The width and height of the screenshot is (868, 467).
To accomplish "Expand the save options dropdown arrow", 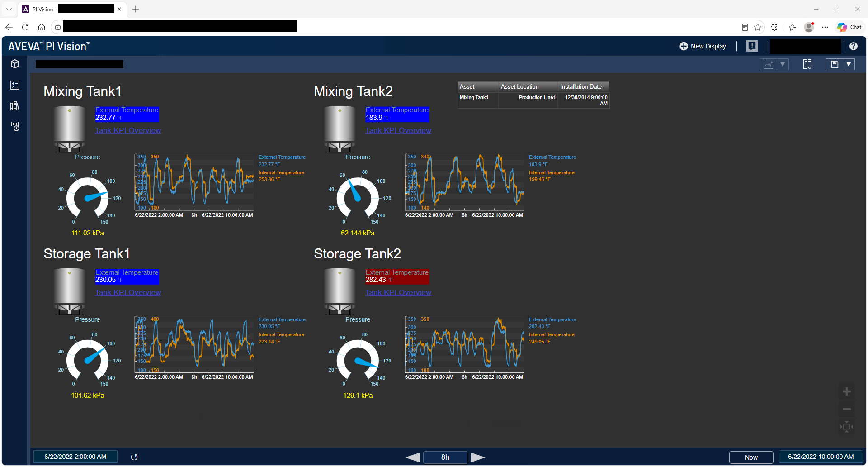I will pos(849,64).
